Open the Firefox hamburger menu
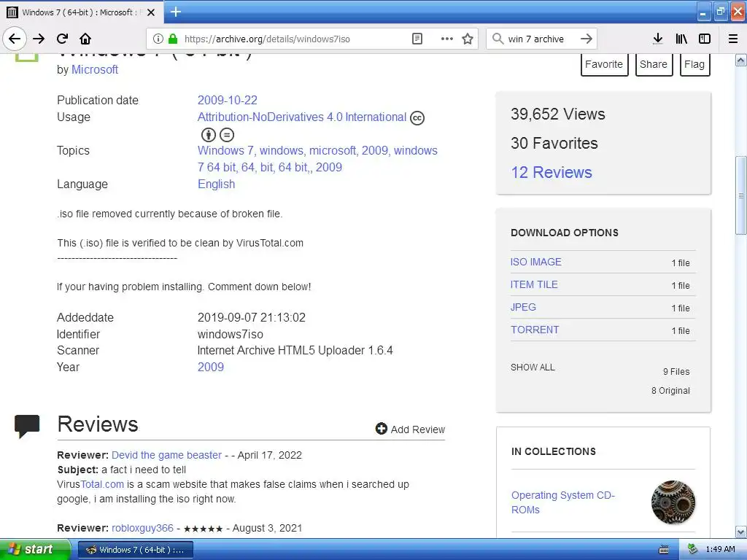This screenshot has height=560, width=747. click(733, 39)
